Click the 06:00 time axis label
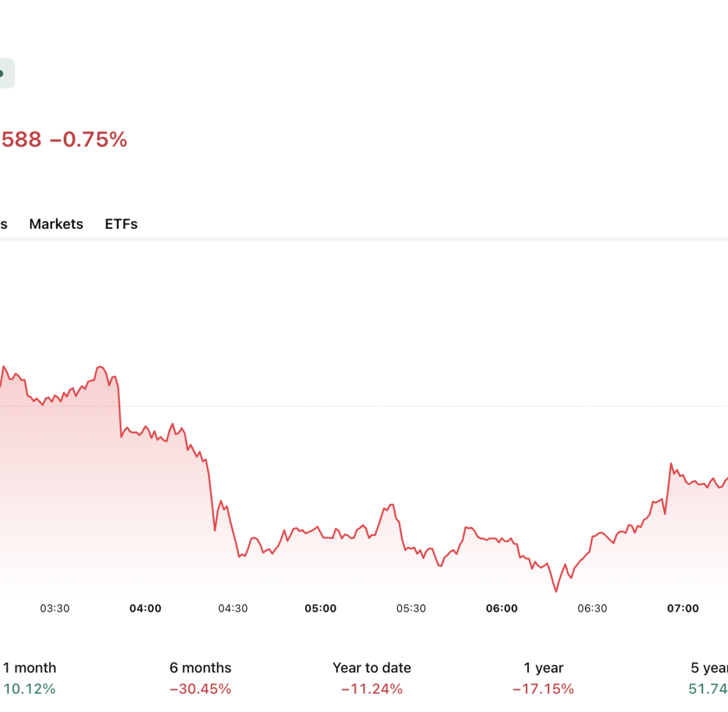This screenshot has height=712, width=728. 502,608
